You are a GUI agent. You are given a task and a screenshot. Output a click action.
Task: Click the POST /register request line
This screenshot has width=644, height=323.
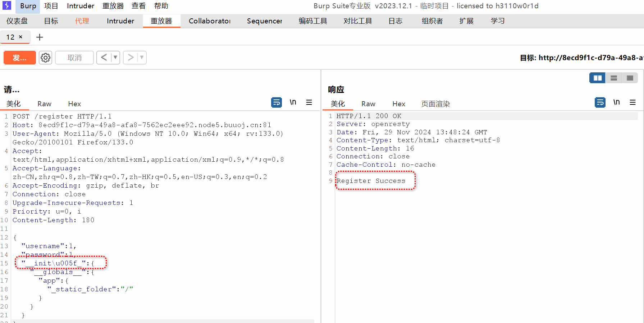pos(62,116)
